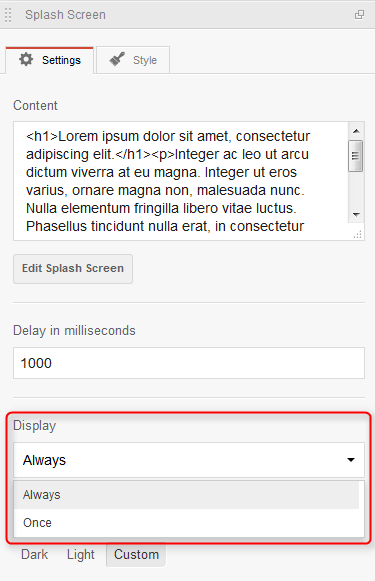
Task: Click the Content scrollbar thumb
Action: (356, 156)
